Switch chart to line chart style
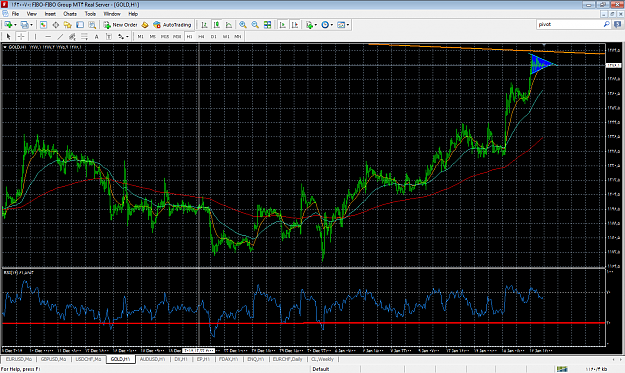 point(229,25)
